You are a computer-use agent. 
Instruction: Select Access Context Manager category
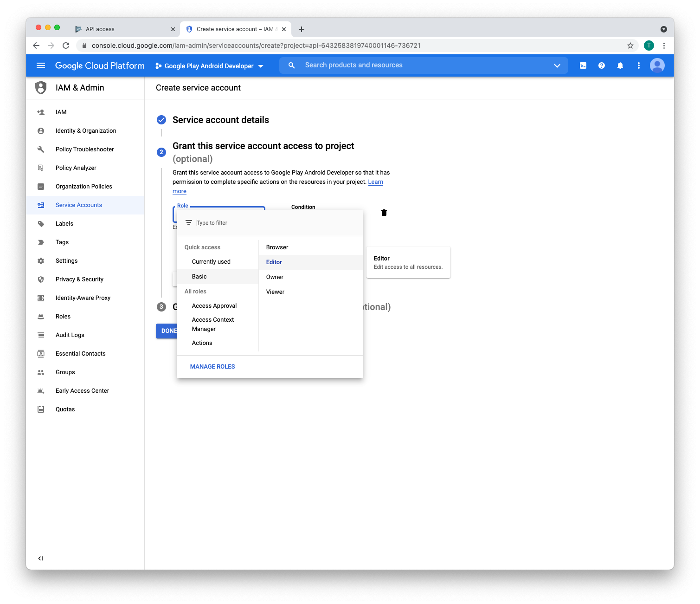pos(218,325)
